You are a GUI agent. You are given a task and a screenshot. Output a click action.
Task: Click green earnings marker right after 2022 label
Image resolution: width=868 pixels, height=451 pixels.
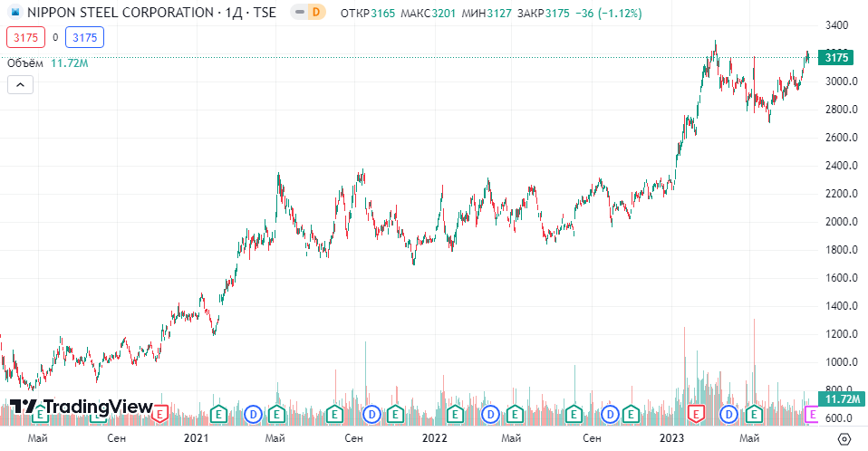455,413
